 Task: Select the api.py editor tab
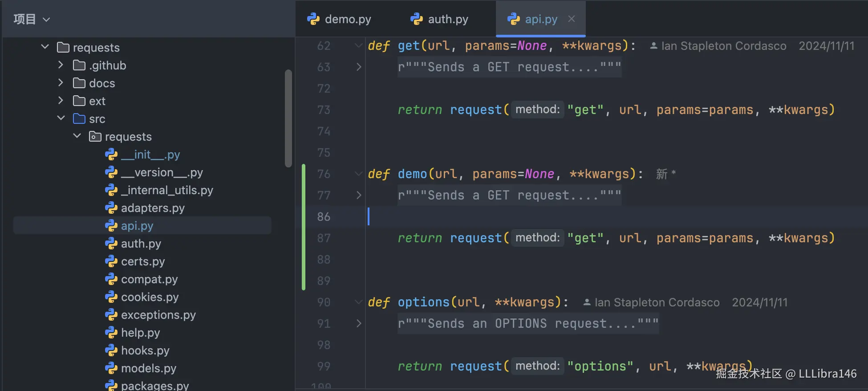click(x=541, y=19)
